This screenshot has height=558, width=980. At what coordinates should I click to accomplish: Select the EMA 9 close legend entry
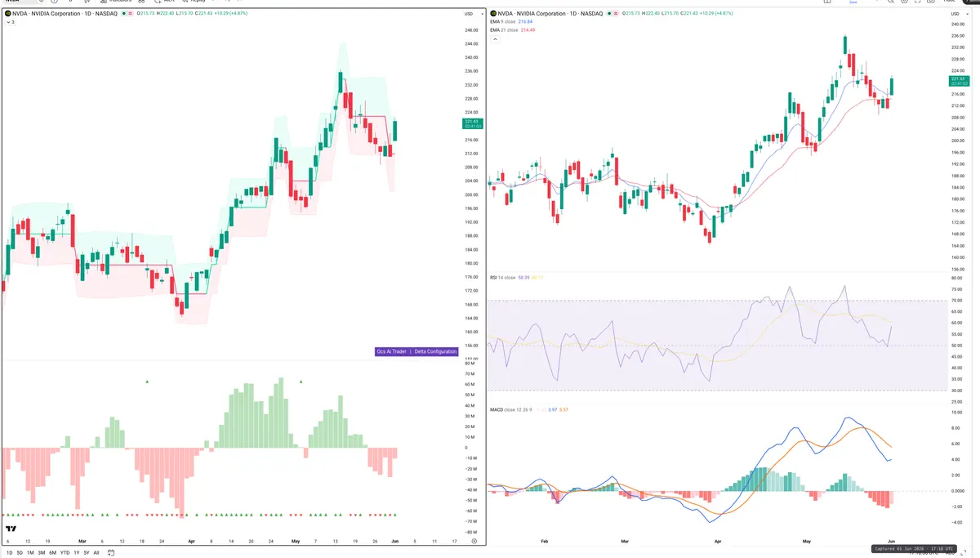502,22
